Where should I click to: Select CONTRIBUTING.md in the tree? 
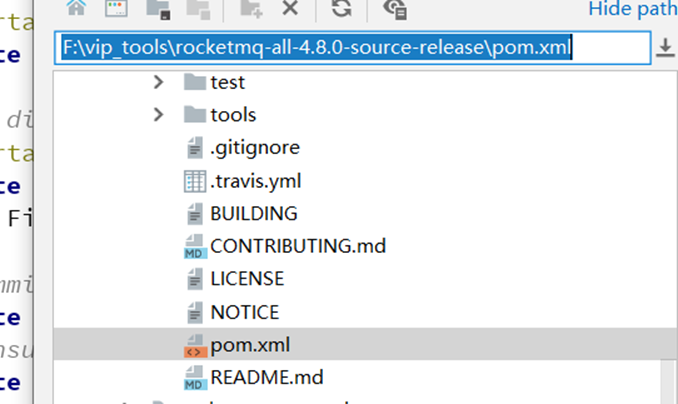click(x=297, y=246)
